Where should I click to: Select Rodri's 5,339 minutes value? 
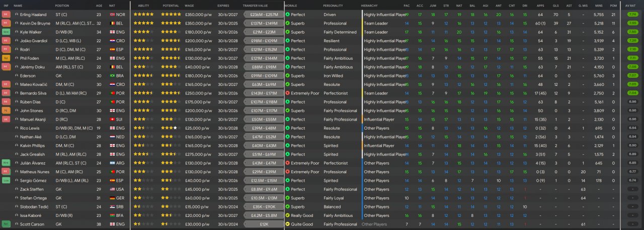(598, 50)
